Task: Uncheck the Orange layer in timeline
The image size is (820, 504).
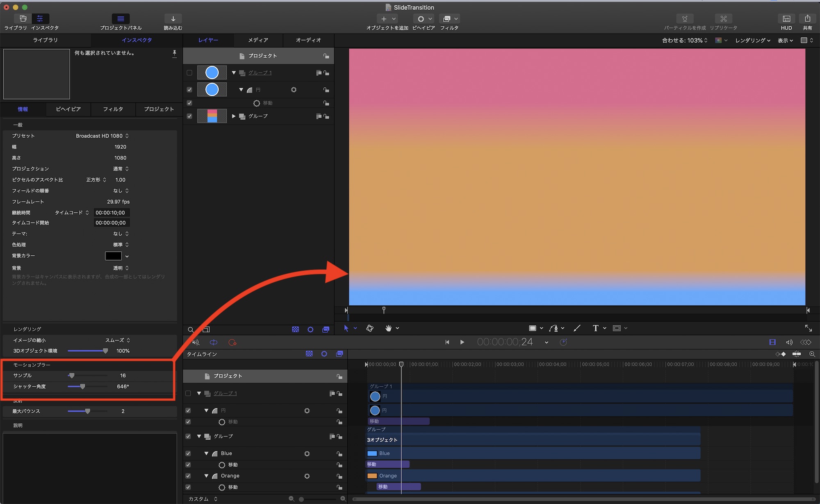Action: (188, 476)
